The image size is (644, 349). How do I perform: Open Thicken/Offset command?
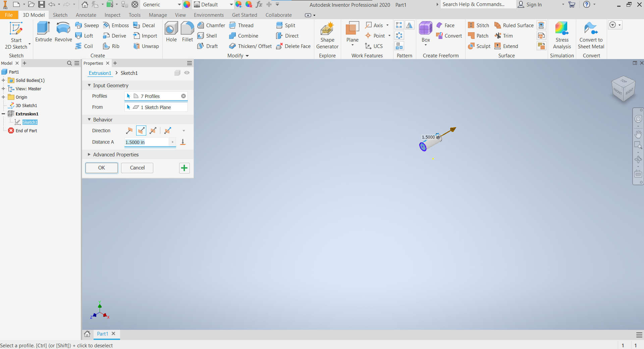(250, 46)
